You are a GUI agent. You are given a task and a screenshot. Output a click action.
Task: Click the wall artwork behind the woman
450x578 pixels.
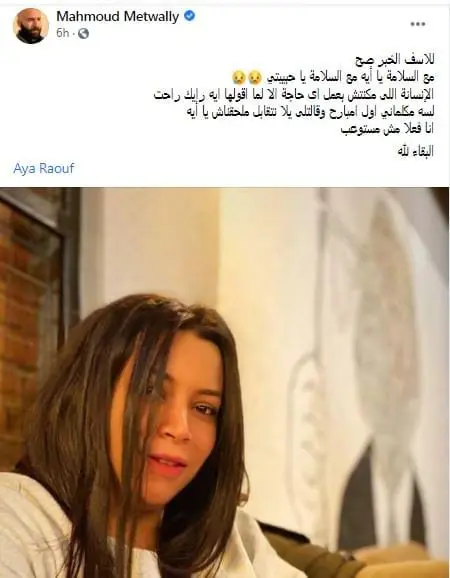(x=372, y=332)
